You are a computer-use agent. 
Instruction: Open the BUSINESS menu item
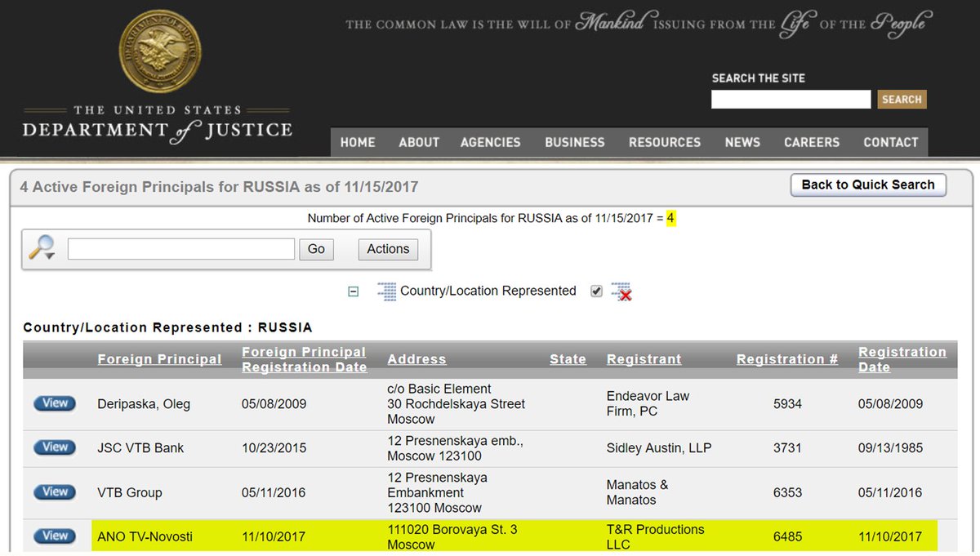pos(575,142)
